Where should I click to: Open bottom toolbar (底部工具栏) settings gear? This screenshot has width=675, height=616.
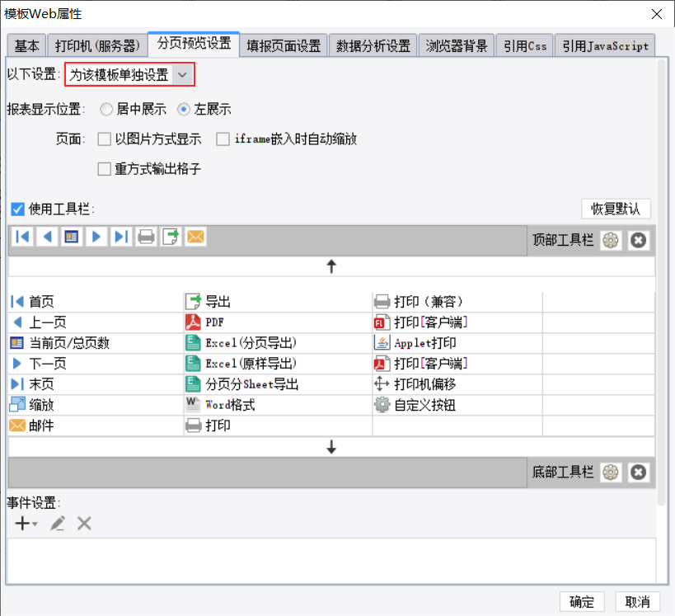(x=611, y=473)
